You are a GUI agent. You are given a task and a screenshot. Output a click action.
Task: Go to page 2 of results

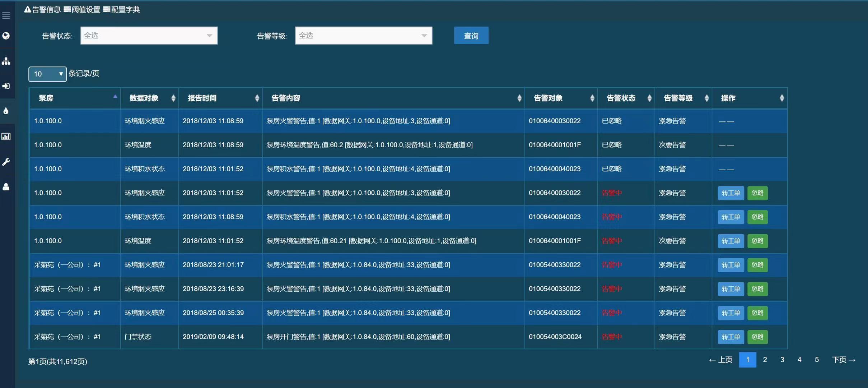click(765, 359)
